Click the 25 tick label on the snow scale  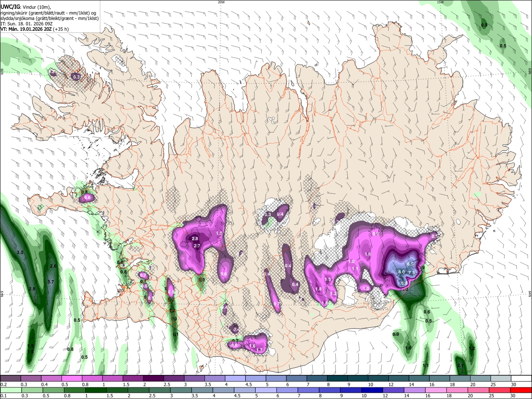(x=493, y=384)
